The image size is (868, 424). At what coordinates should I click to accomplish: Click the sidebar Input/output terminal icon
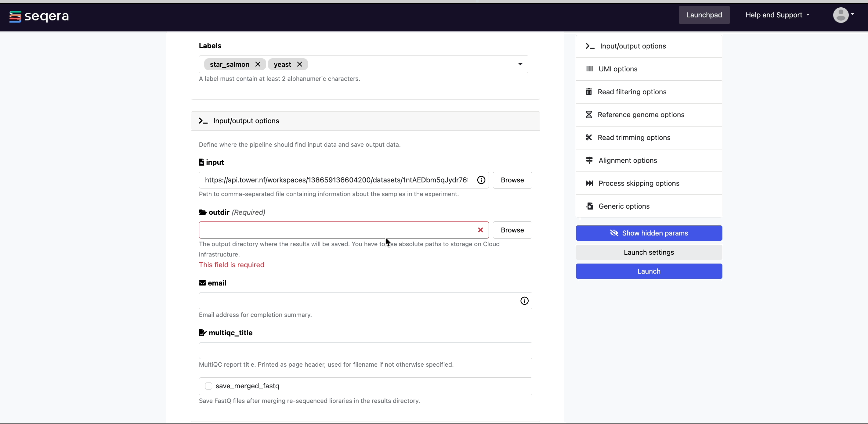(x=590, y=46)
